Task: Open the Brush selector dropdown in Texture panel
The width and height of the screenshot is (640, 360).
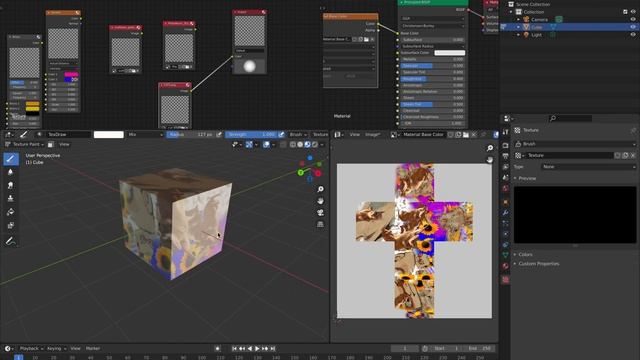Action: click(575, 144)
